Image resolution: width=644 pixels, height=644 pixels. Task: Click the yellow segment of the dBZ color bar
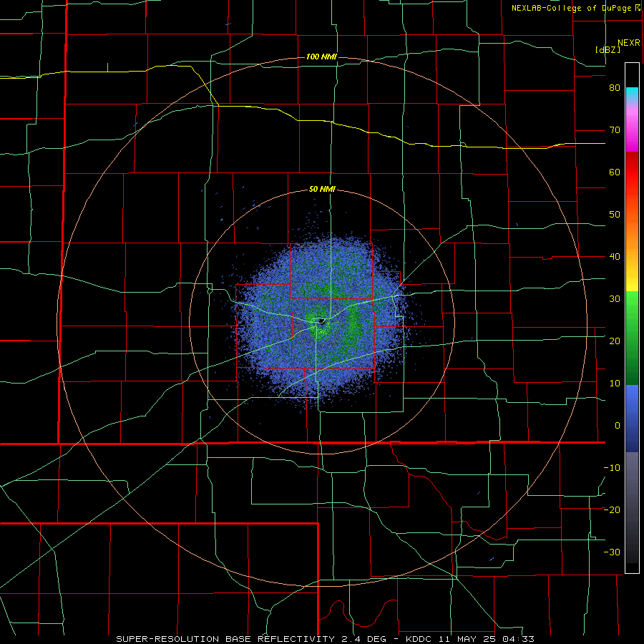(x=632, y=279)
